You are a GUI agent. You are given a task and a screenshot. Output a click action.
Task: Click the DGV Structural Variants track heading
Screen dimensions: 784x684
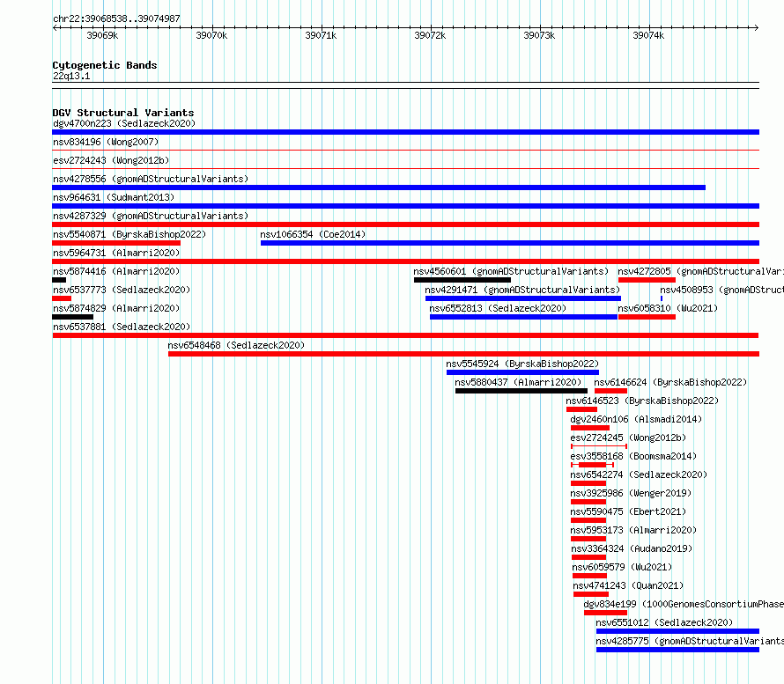(x=123, y=113)
